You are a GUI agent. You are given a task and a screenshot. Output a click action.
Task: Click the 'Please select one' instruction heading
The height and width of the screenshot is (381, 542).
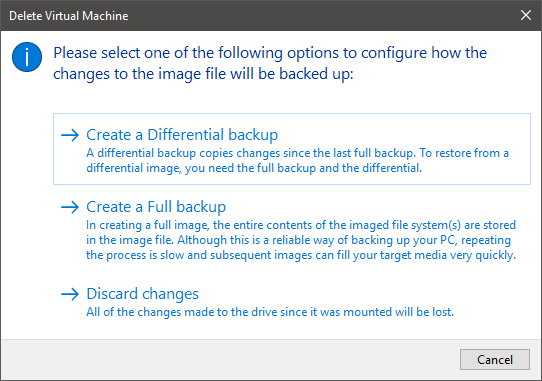(x=270, y=63)
